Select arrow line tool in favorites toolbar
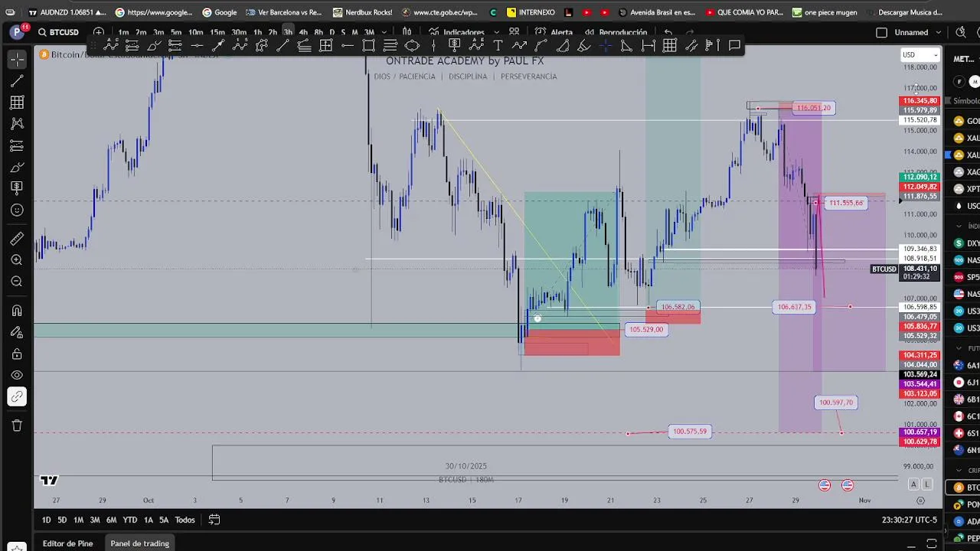This screenshot has height=551, width=980. point(217,46)
